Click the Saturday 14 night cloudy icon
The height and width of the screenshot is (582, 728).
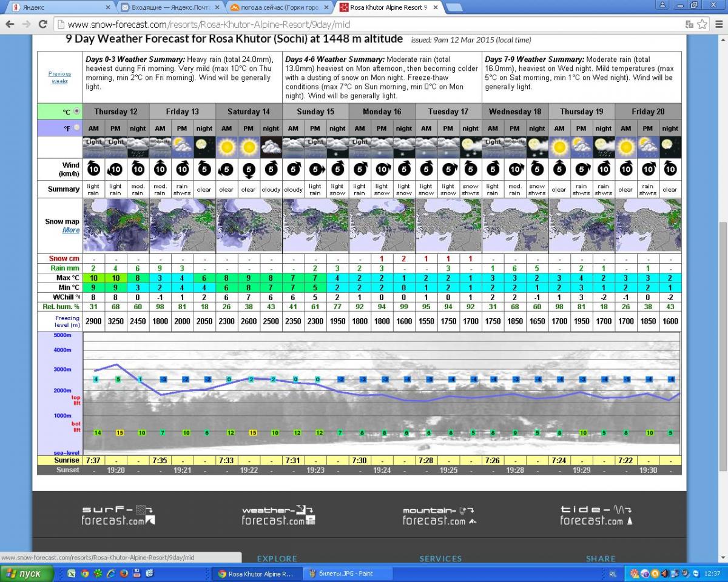pos(271,147)
